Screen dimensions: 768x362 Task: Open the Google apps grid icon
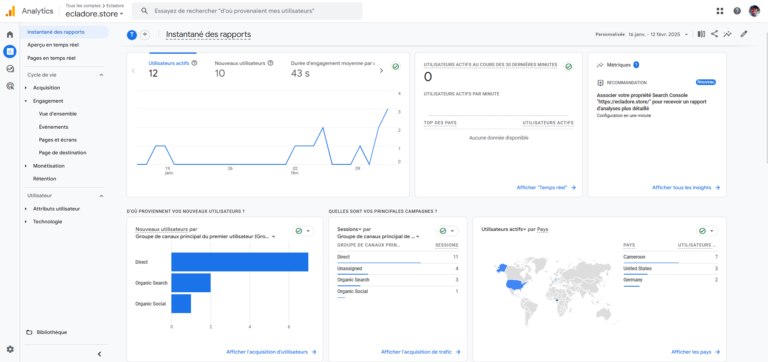(720, 11)
